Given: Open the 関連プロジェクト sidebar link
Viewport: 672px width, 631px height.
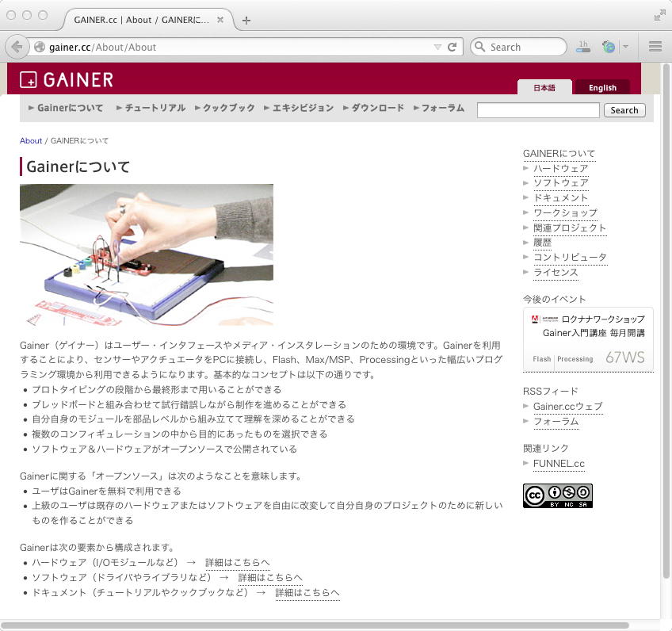Looking at the screenshot, I should (570, 228).
